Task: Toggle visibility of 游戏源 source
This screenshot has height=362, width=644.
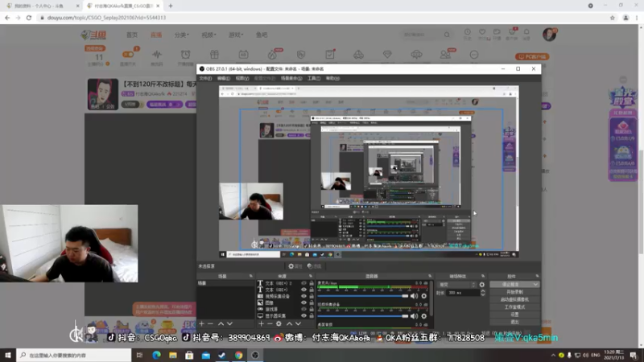Action: [x=304, y=309]
